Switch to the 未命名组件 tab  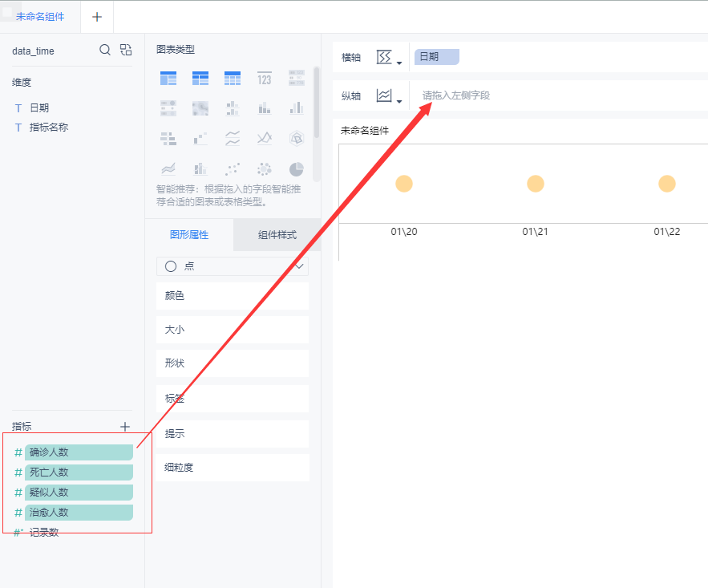40,17
